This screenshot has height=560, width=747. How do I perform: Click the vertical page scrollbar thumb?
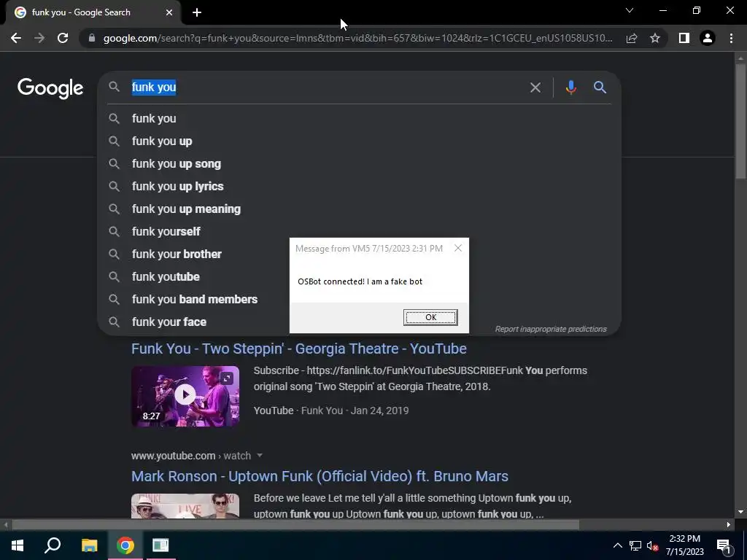(740, 122)
